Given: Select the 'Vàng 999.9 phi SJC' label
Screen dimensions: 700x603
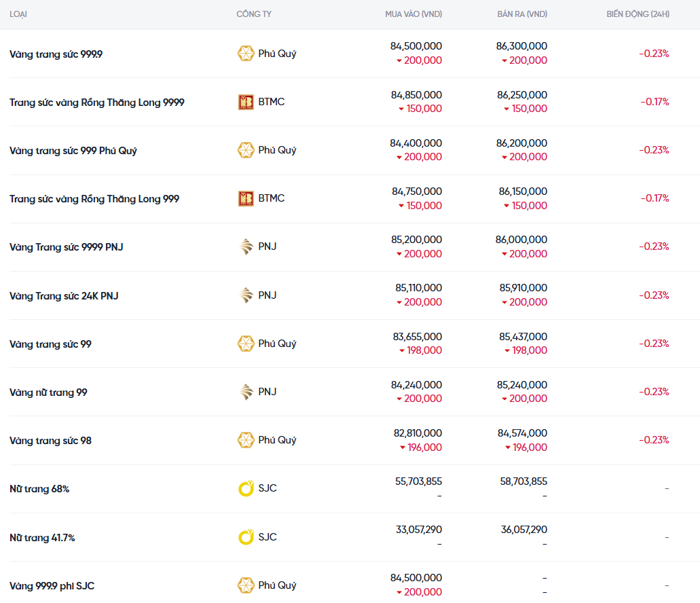Looking at the screenshot, I should 52,585.
